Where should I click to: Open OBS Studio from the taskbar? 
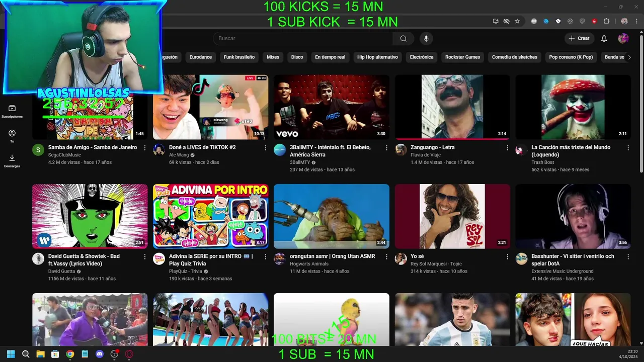[x=114, y=354]
